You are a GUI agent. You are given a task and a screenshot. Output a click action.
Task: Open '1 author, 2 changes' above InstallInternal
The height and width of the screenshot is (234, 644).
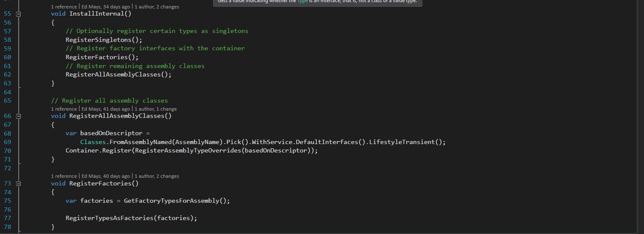(156, 7)
